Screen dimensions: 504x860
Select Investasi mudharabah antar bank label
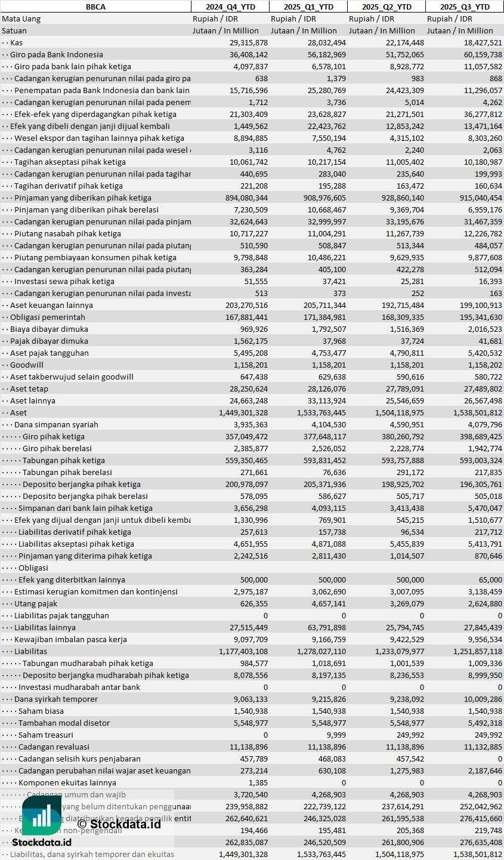[79, 687]
